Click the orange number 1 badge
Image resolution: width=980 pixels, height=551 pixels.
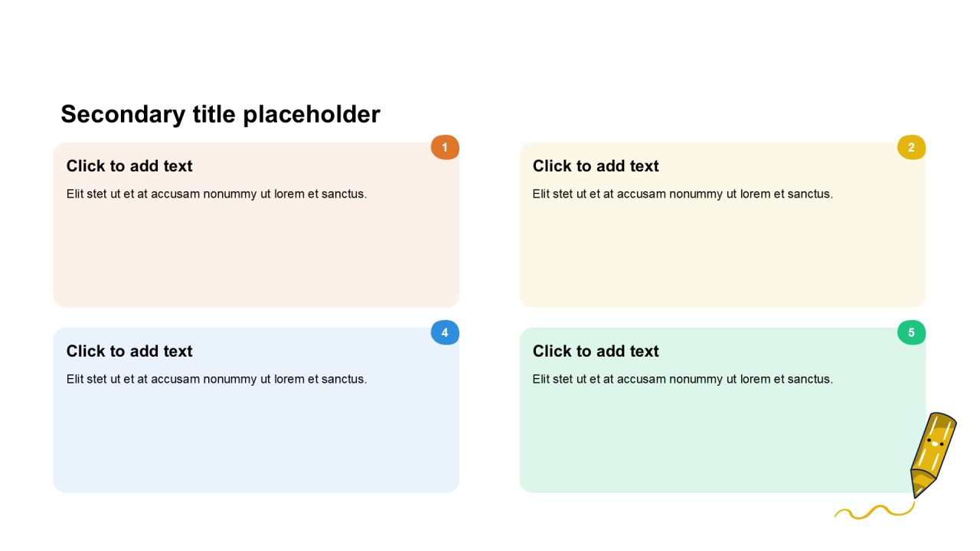point(445,147)
